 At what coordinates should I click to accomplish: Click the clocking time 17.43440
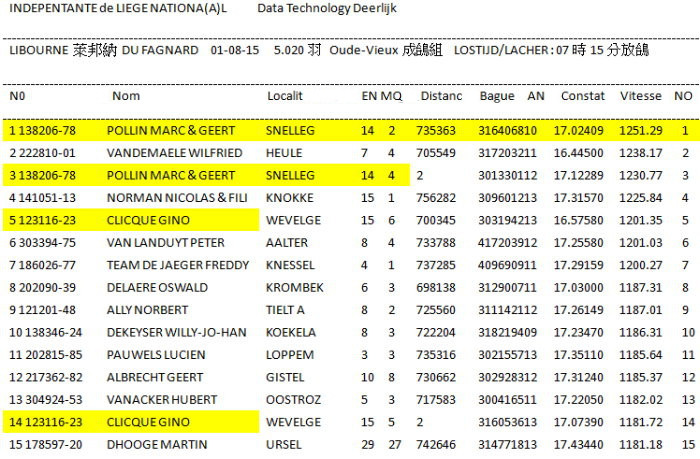(x=581, y=443)
